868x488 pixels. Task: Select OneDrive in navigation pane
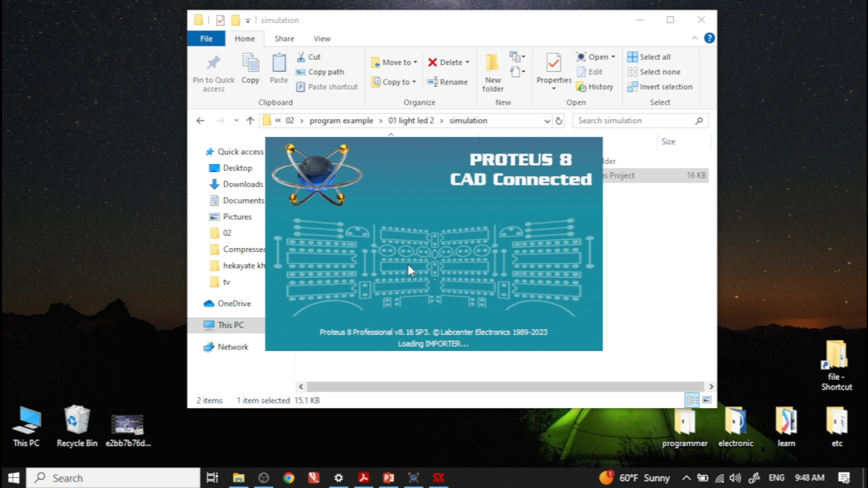(227, 304)
